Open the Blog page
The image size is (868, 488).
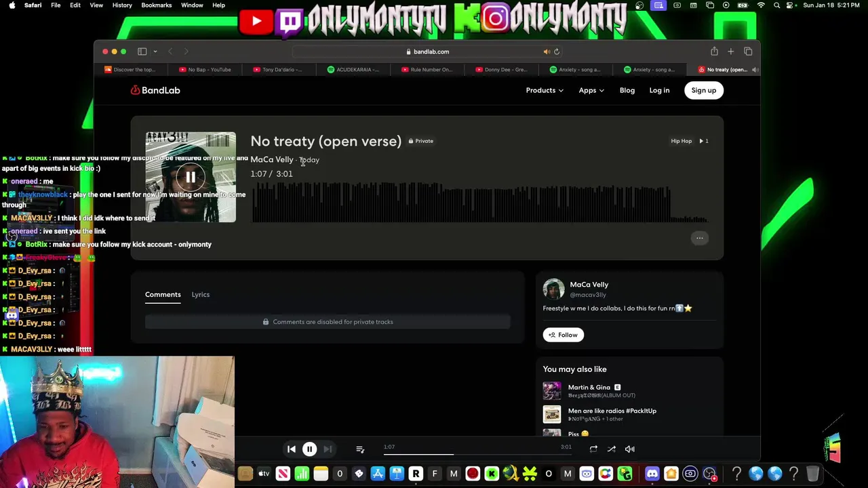pos(627,90)
